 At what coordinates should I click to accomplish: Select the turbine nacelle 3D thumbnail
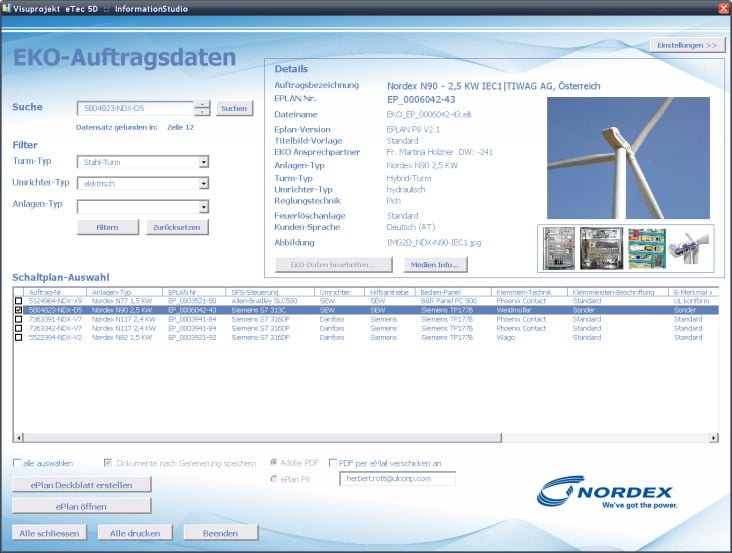coord(689,248)
